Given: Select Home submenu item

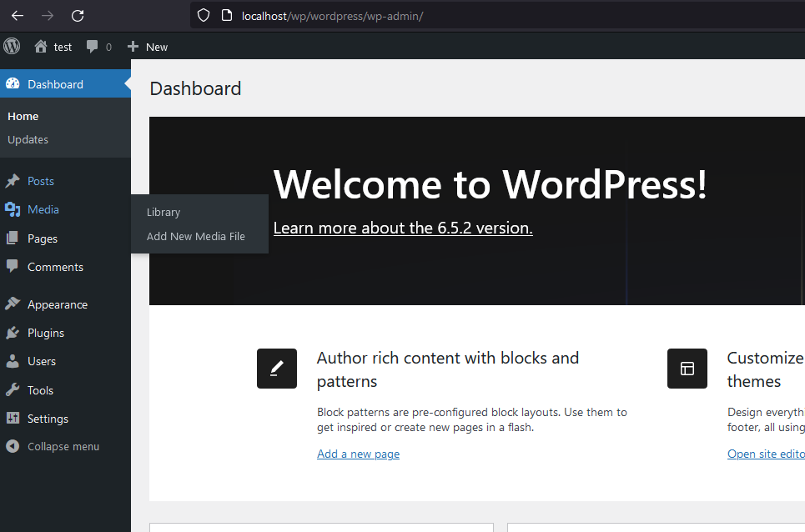Looking at the screenshot, I should [23, 117].
